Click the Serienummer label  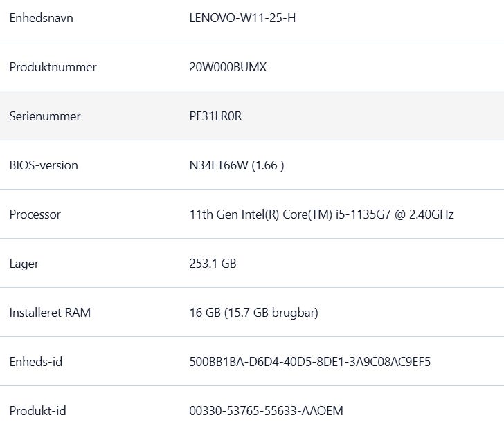[x=44, y=116]
